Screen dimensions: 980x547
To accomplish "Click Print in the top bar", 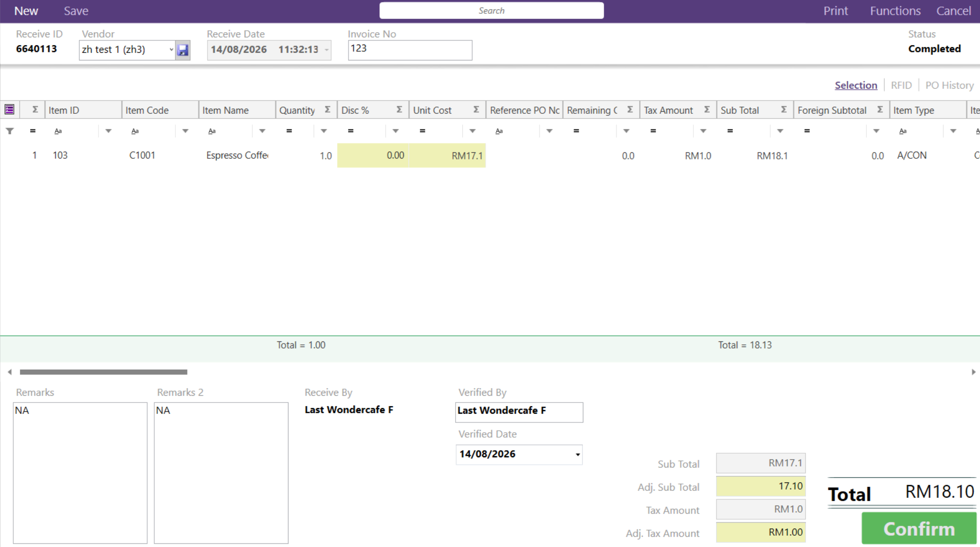I will (x=835, y=11).
